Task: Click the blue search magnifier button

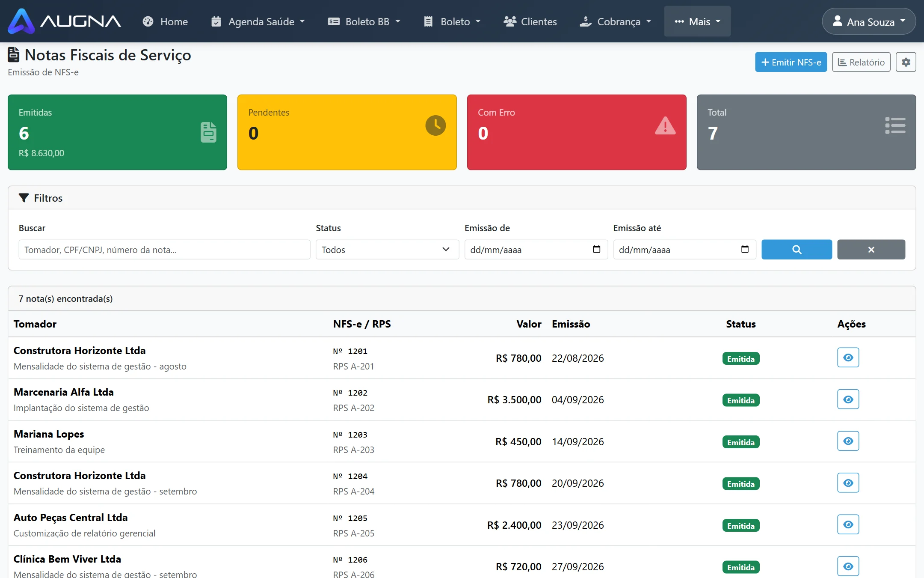Action: pyautogui.click(x=797, y=250)
